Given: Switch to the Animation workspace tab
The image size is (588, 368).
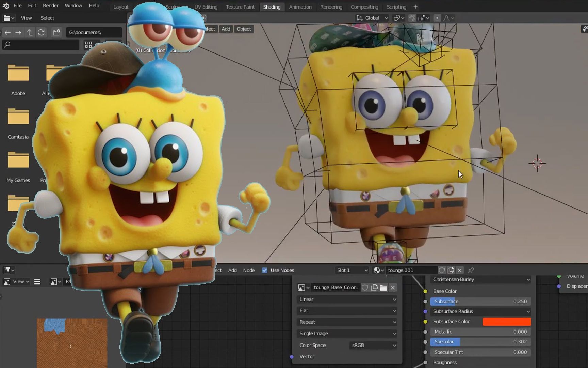Looking at the screenshot, I should tap(300, 7).
